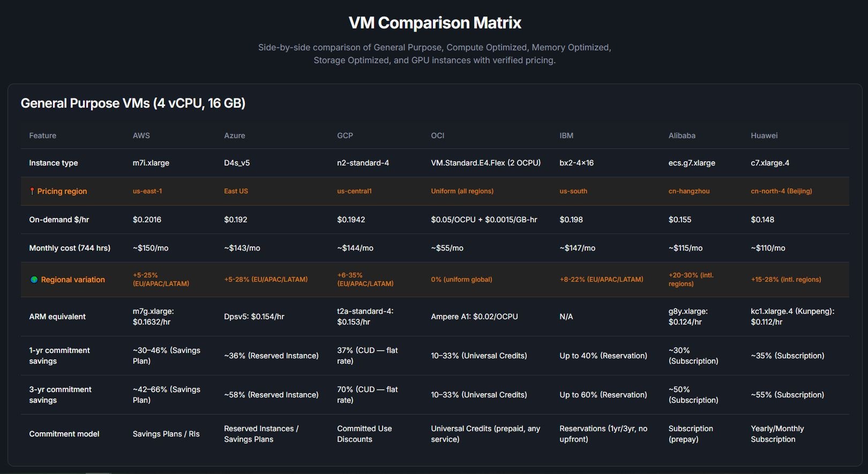Click the '~$150/mo' cell
This screenshot has height=474, width=868.
[151, 248]
